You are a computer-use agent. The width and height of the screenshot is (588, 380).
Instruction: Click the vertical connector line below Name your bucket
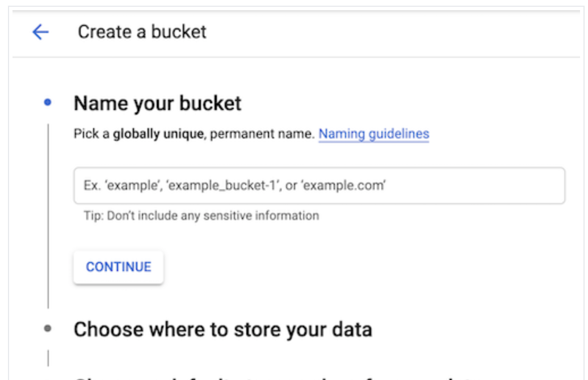(48, 216)
